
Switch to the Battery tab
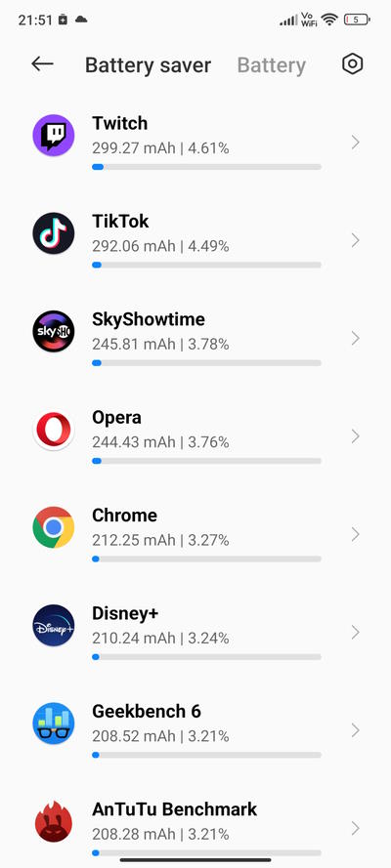click(x=272, y=65)
